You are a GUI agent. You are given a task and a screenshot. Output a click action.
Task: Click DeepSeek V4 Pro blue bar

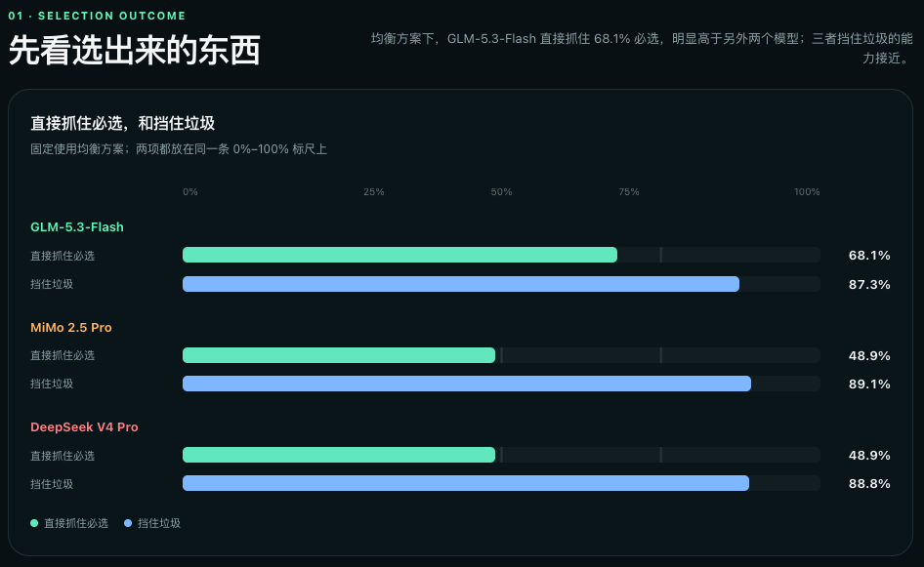(466, 483)
